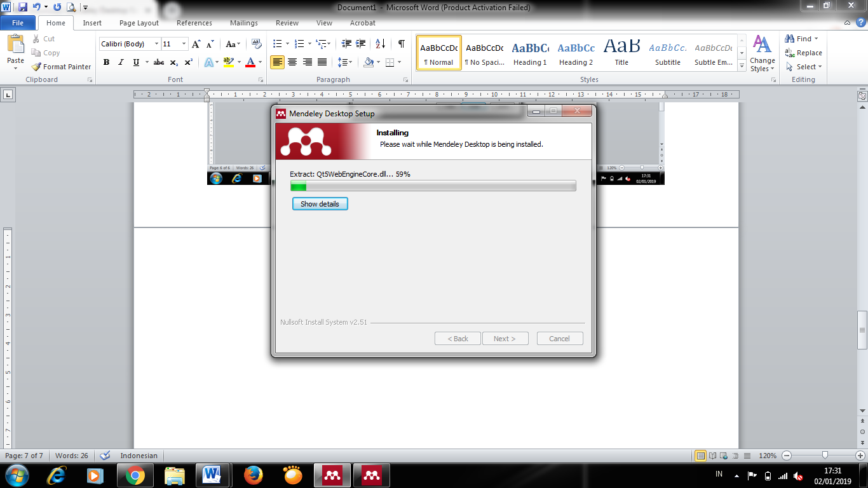The width and height of the screenshot is (868, 488).
Task: Open the Font size dropdown
Action: [184, 44]
